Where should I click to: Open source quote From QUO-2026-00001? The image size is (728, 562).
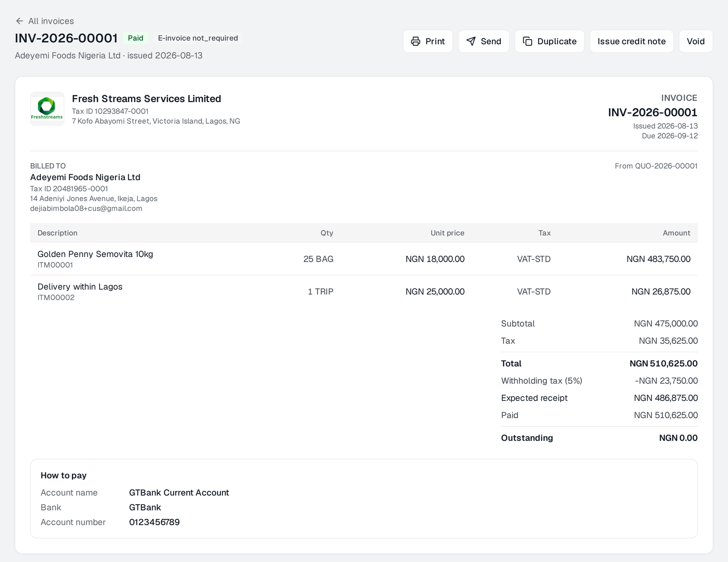pyautogui.click(x=656, y=166)
